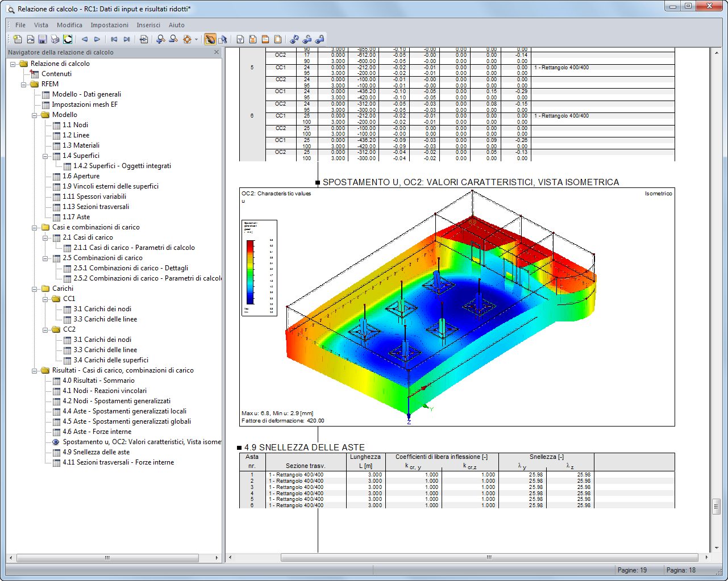728x581 pixels.
Task: Click the table icon beside 1.1 Nodi
Action: [x=56, y=125]
